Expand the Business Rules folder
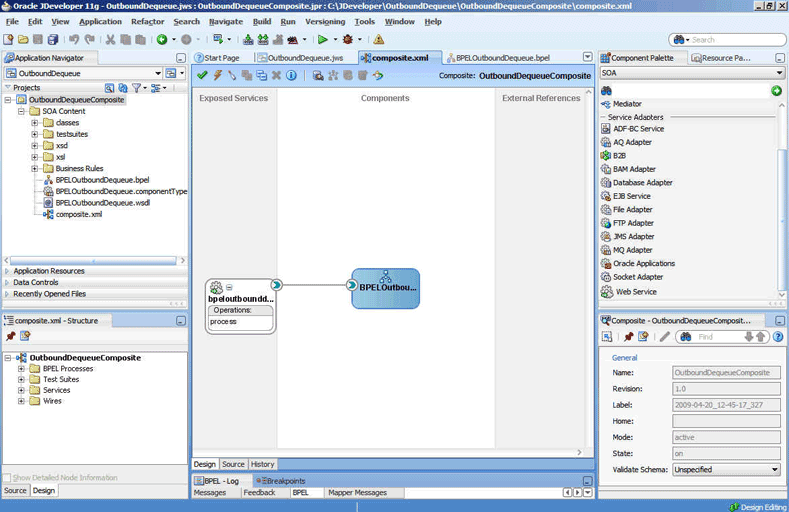This screenshot has width=789, height=512. (35, 168)
